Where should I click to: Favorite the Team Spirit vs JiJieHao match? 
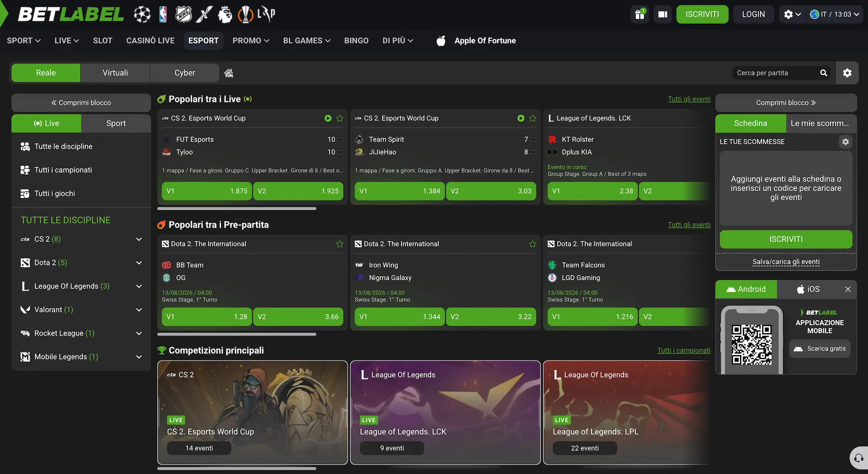533,118
